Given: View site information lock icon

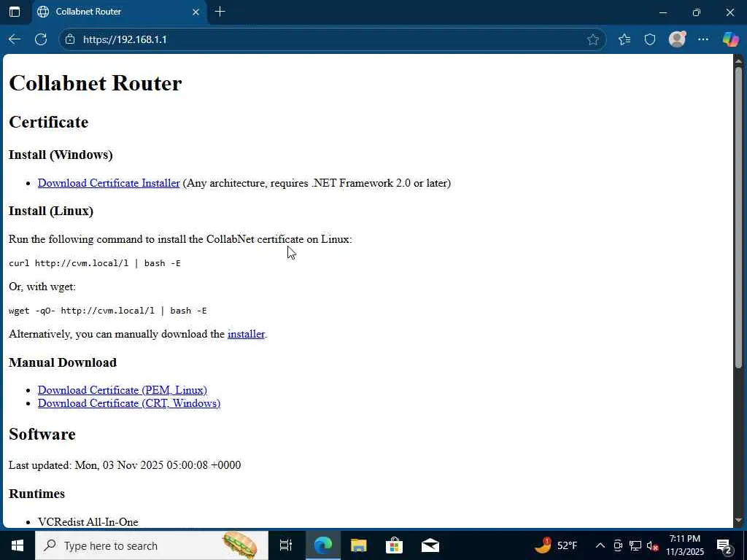Looking at the screenshot, I should 70,39.
